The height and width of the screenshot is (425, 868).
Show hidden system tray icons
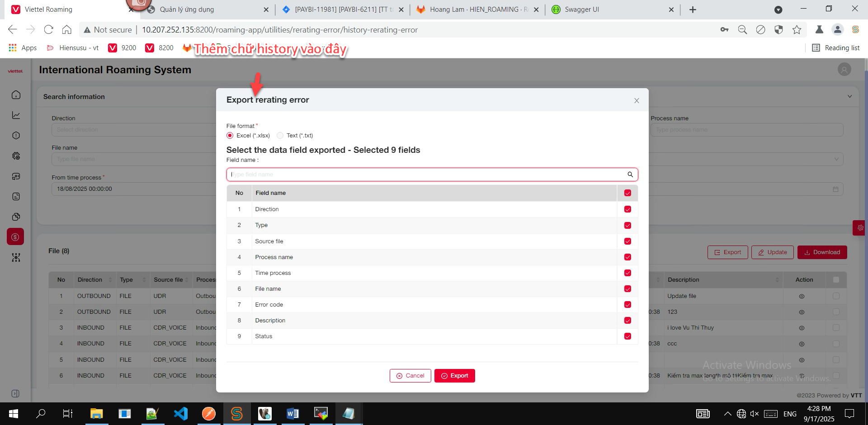[727, 414]
